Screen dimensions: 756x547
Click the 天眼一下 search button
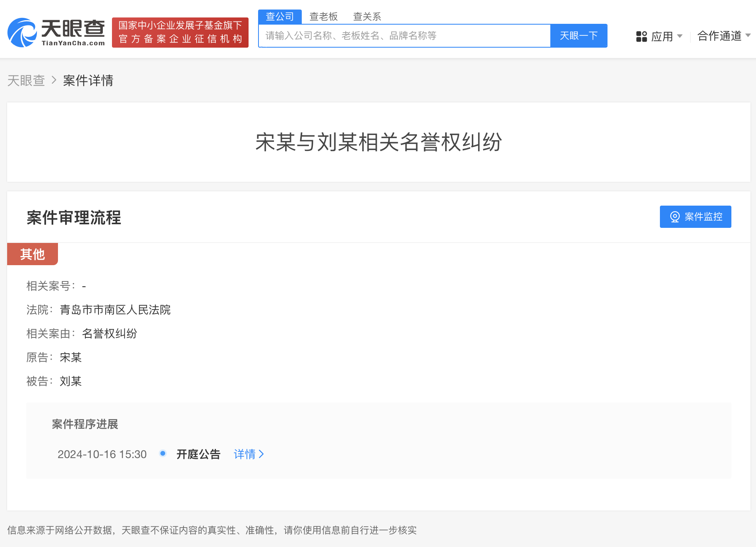pyautogui.click(x=579, y=36)
